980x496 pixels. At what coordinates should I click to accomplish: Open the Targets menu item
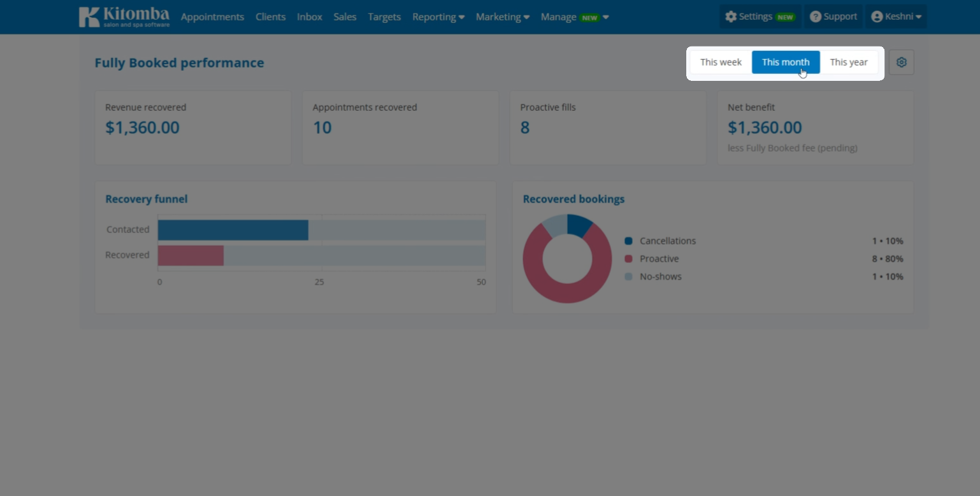(384, 17)
